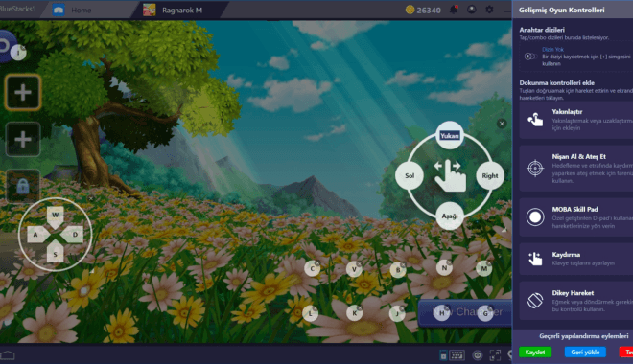Select the Aşağı swipe key

point(450,216)
